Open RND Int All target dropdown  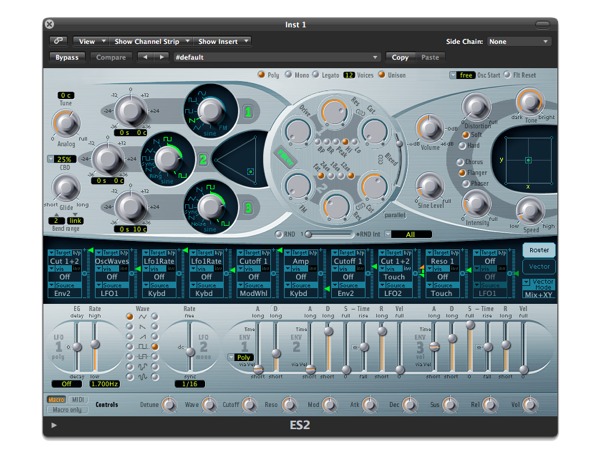point(409,234)
